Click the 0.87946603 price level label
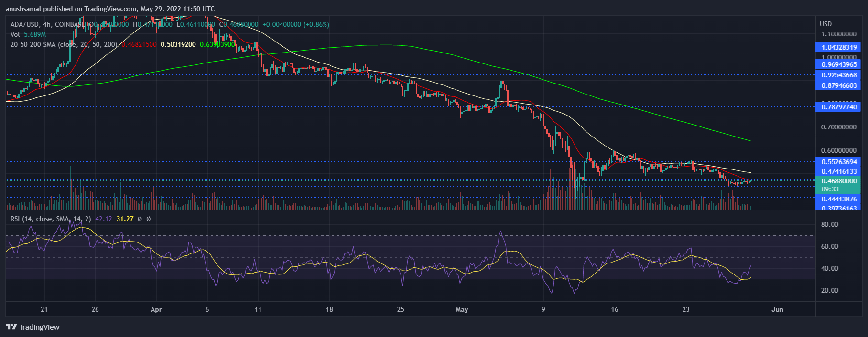The width and height of the screenshot is (868, 337). (x=839, y=85)
